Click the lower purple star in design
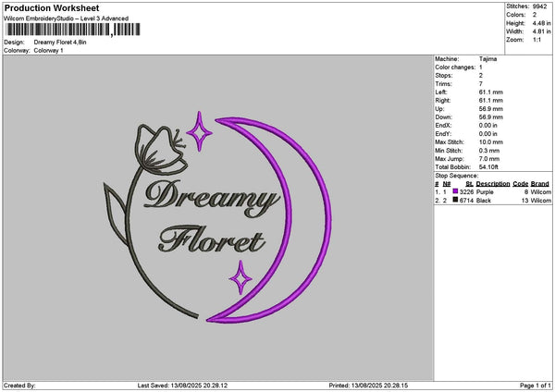Viewport: 555px width, 392px height. pos(240,276)
